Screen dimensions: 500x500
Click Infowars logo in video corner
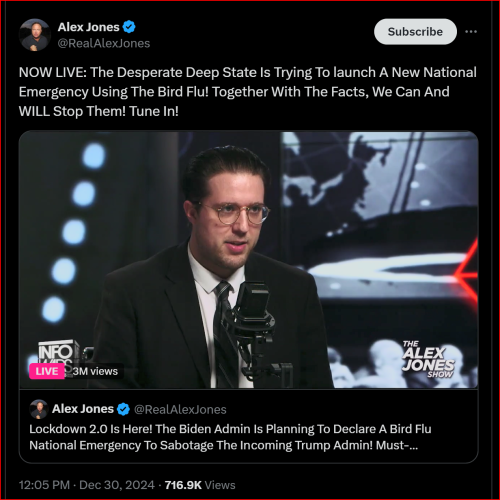click(57, 352)
